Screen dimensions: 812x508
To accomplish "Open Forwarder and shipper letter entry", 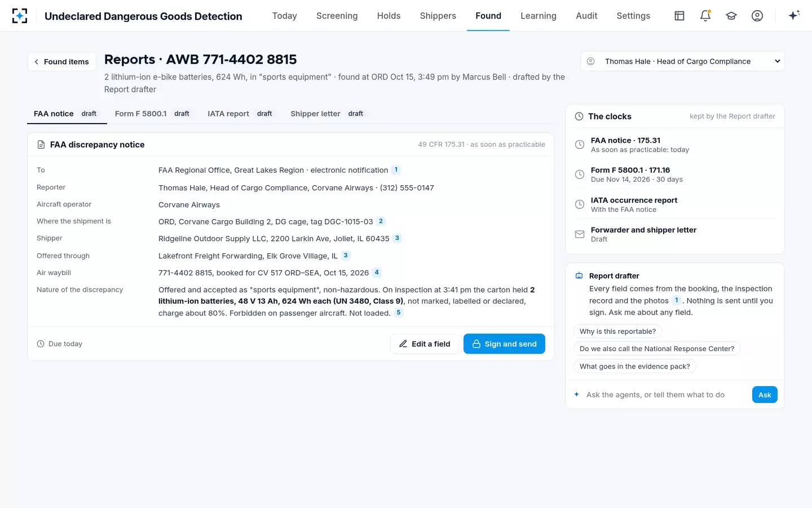I will [x=675, y=234].
